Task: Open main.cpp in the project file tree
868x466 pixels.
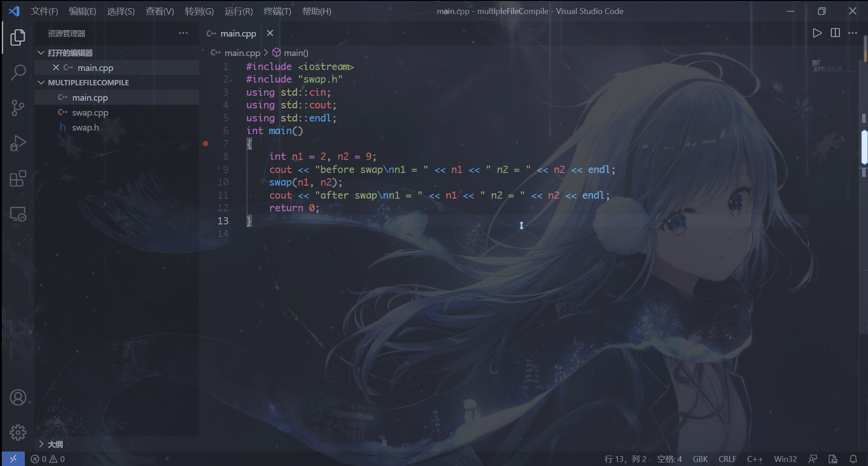Action: pos(117,98)
